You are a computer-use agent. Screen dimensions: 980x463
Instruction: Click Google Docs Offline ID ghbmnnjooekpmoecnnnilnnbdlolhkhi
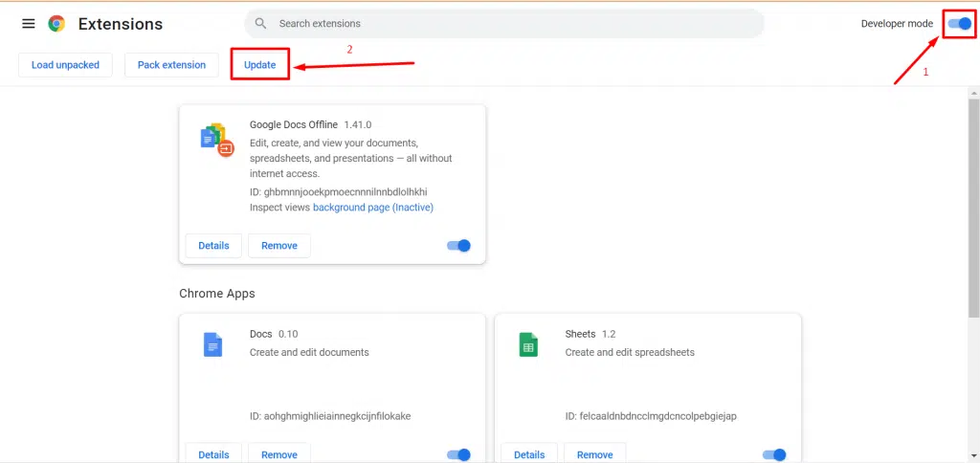point(338,191)
